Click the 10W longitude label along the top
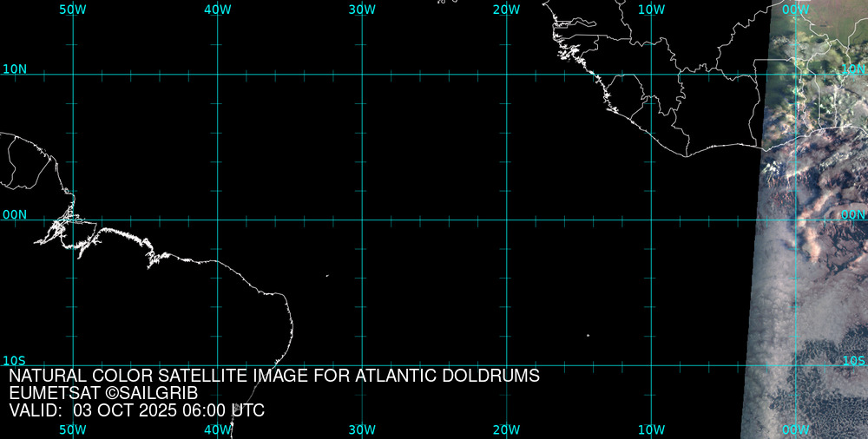This screenshot has width=868, height=439. (651, 10)
